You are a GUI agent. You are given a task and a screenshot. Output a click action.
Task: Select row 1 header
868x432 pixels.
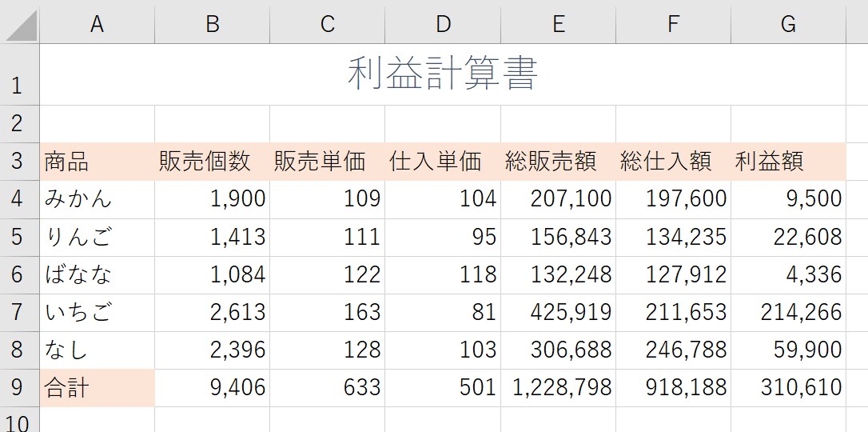pyautogui.click(x=20, y=74)
